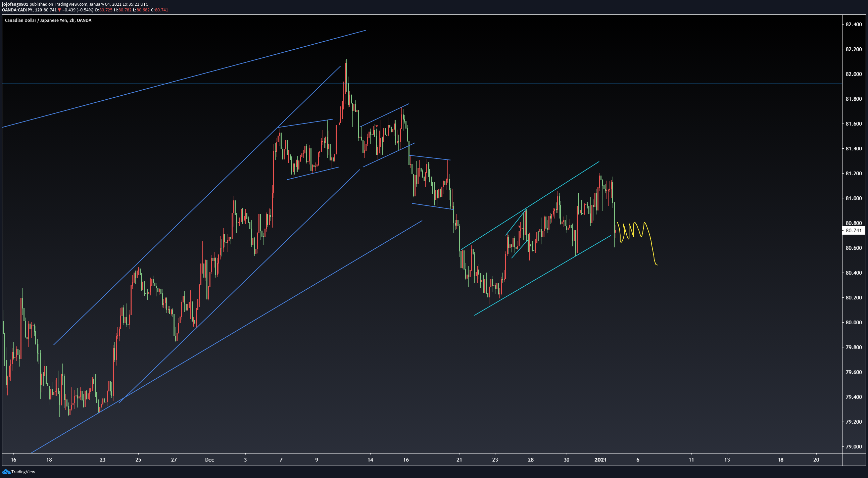
Task: Click the 28 date label on time axis
Action: (x=531, y=460)
